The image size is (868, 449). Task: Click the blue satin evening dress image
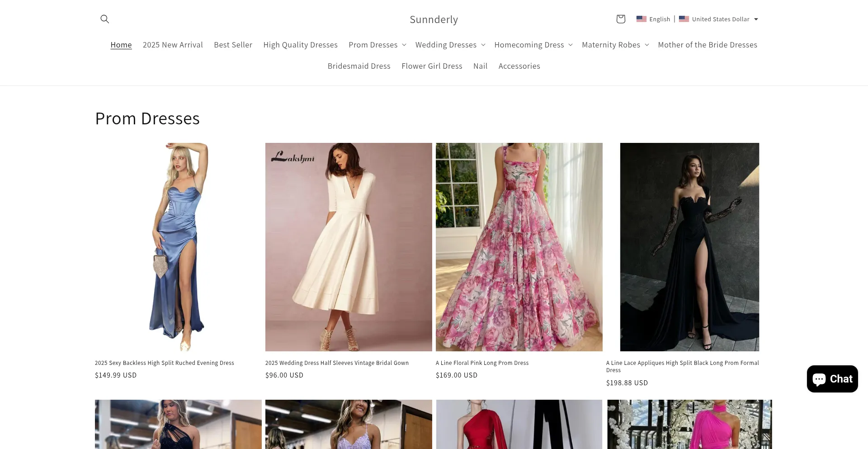click(x=178, y=247)
